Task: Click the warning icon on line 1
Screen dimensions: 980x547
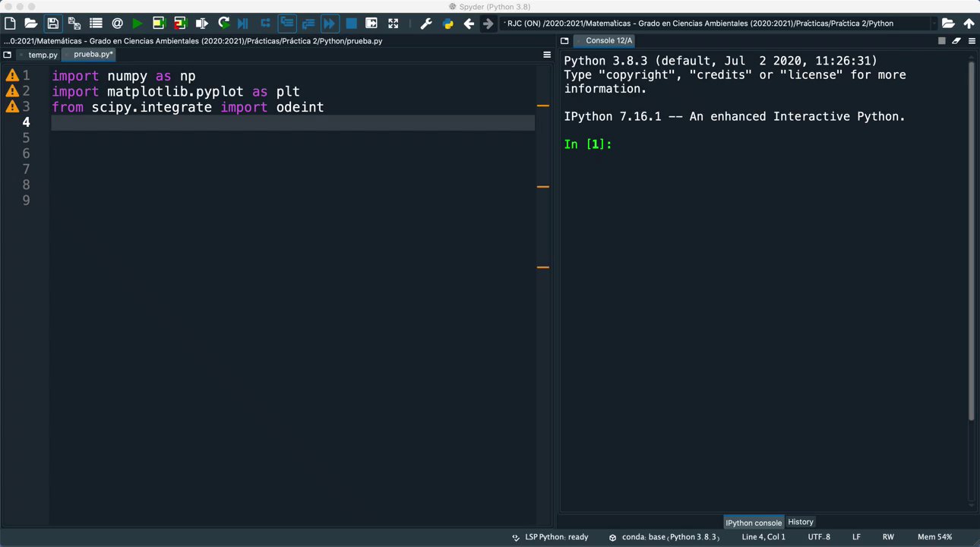Action: click(12, 75)
